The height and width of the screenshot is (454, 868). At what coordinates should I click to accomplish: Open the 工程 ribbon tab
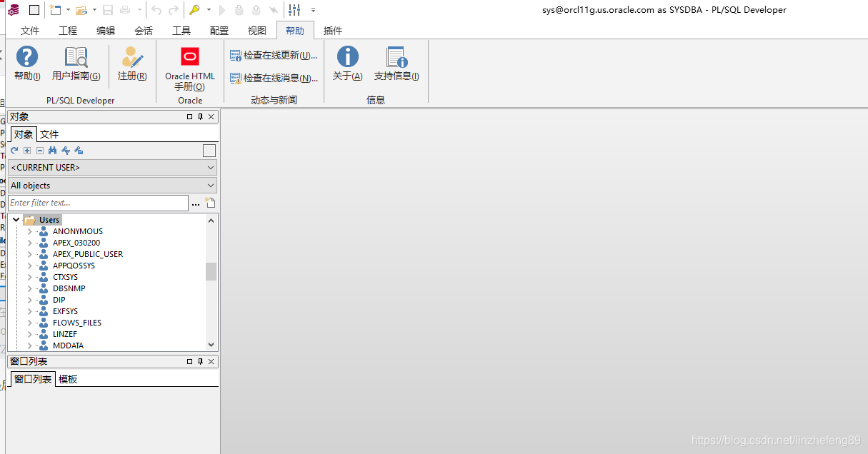click(68, 31)
